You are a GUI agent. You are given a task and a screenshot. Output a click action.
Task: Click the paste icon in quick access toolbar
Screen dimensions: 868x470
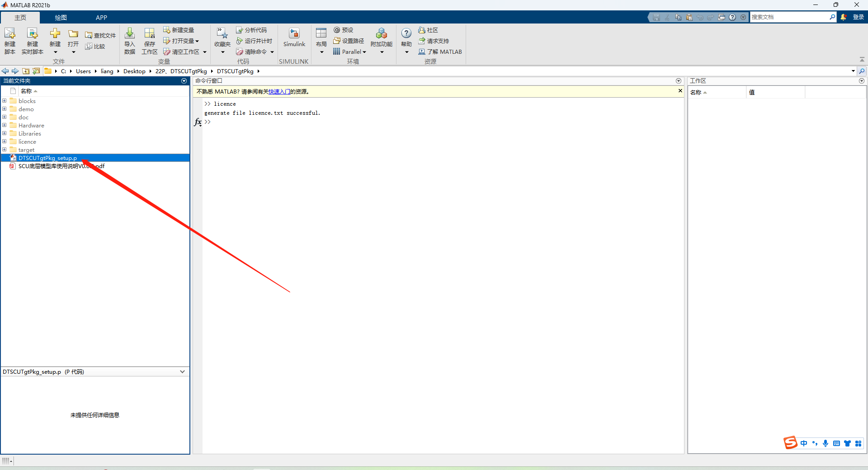[x=689, y=17]
